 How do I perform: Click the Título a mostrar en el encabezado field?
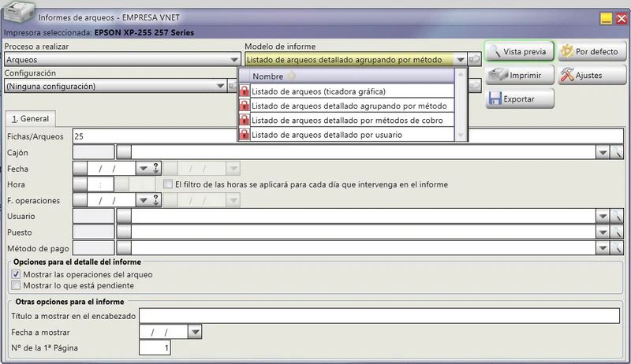[x=379, y=316]
